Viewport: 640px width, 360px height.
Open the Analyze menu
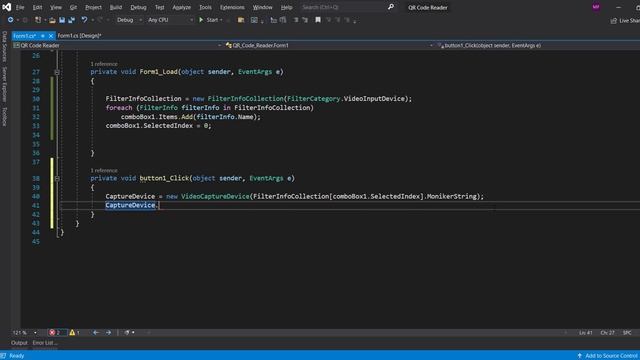tap(182, 7)
